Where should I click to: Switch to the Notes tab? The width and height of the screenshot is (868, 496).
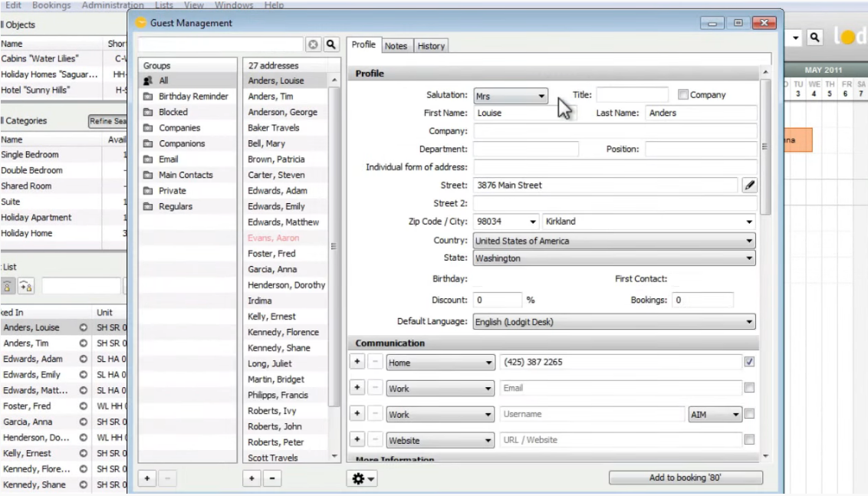396,46
